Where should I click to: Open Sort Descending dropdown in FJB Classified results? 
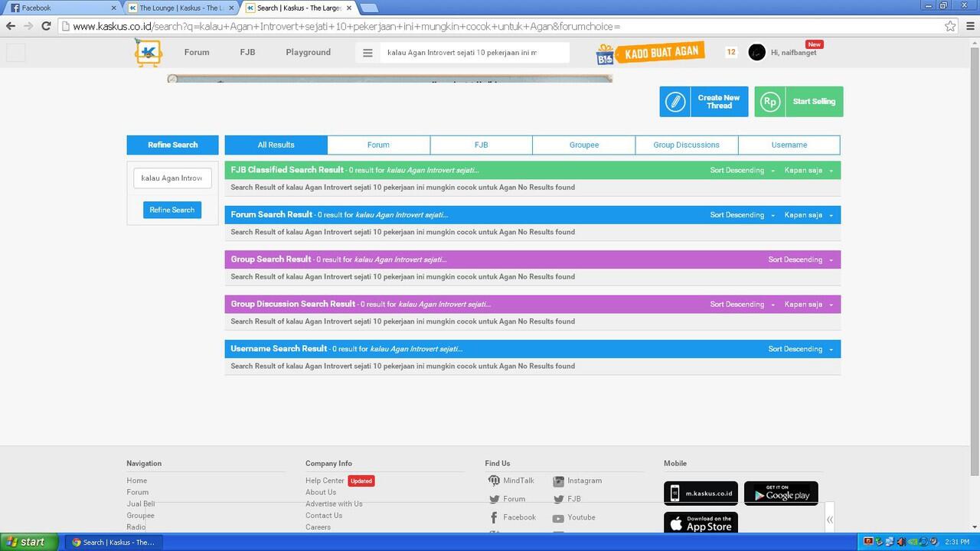tap(742, 171)
